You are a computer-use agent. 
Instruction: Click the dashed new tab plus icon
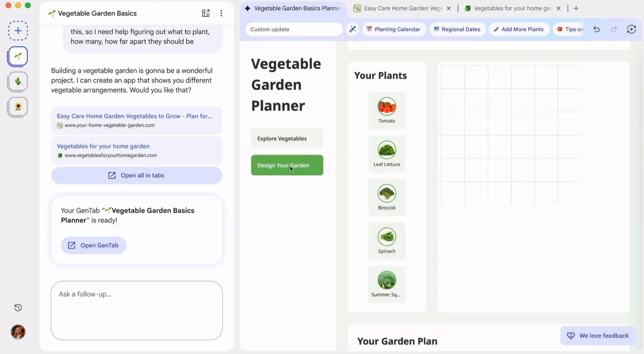pyautogui.click(x=18, y=31)
